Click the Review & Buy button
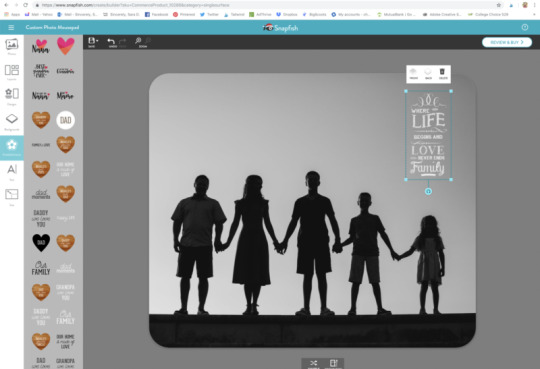Image resolution: width=540 pixels, height=369 pixels. [x=507, y=42]
